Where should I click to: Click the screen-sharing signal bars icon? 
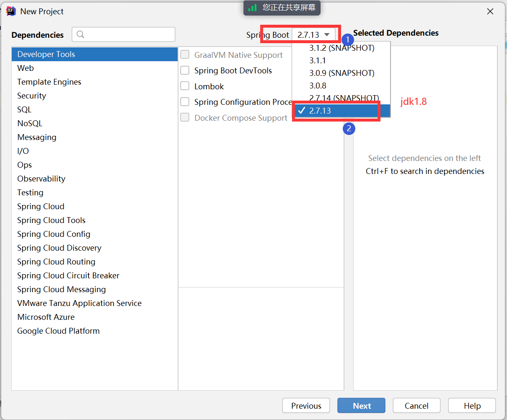(252, 8)
